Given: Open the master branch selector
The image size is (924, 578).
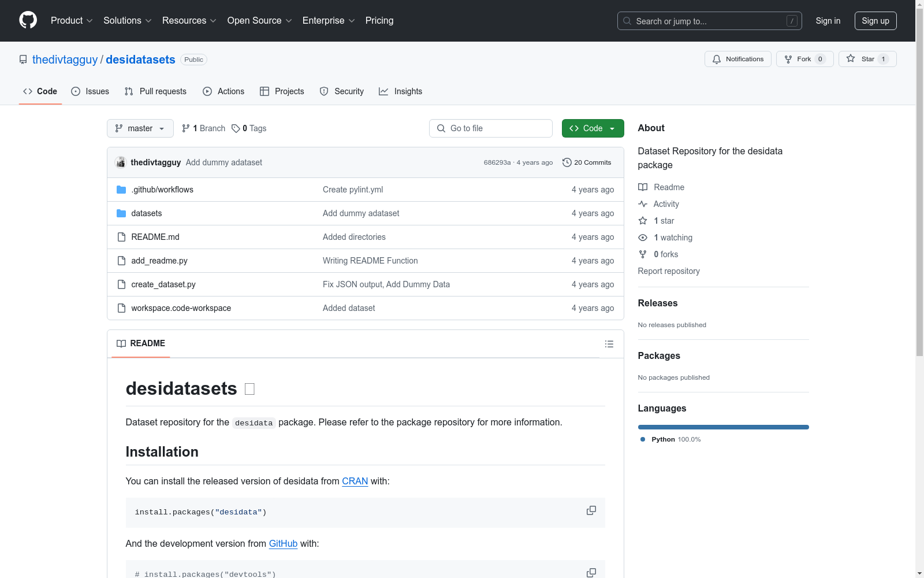Looking at the screenshot, I should (x=140, y=128).
